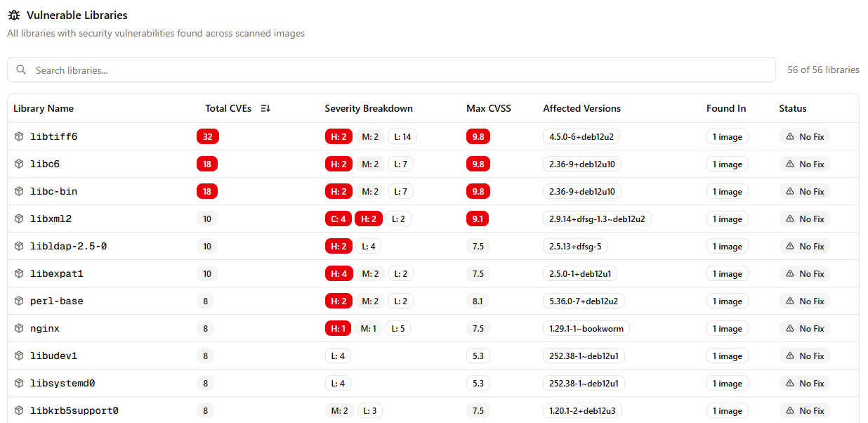Image resolution: width=868 pixels, height=423 pixels.
Task: Click the warning icon in libc6 status
Action: (790, 164)
